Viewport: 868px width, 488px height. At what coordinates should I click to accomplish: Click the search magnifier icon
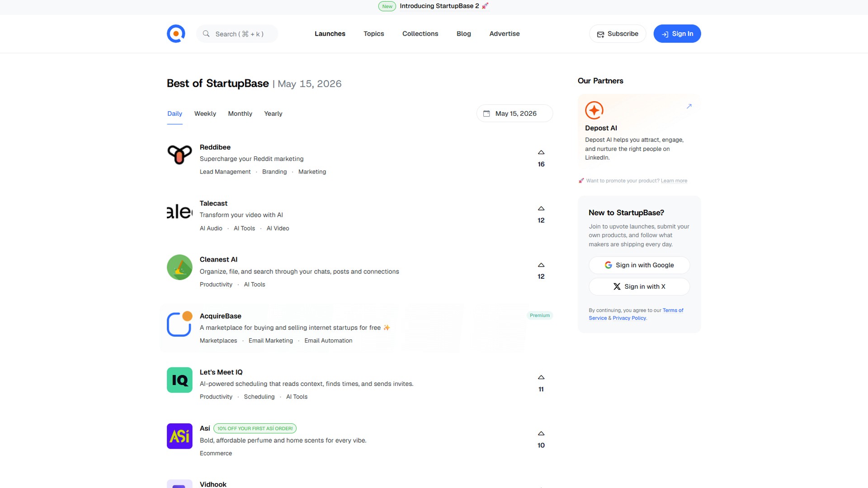[206, 34]
